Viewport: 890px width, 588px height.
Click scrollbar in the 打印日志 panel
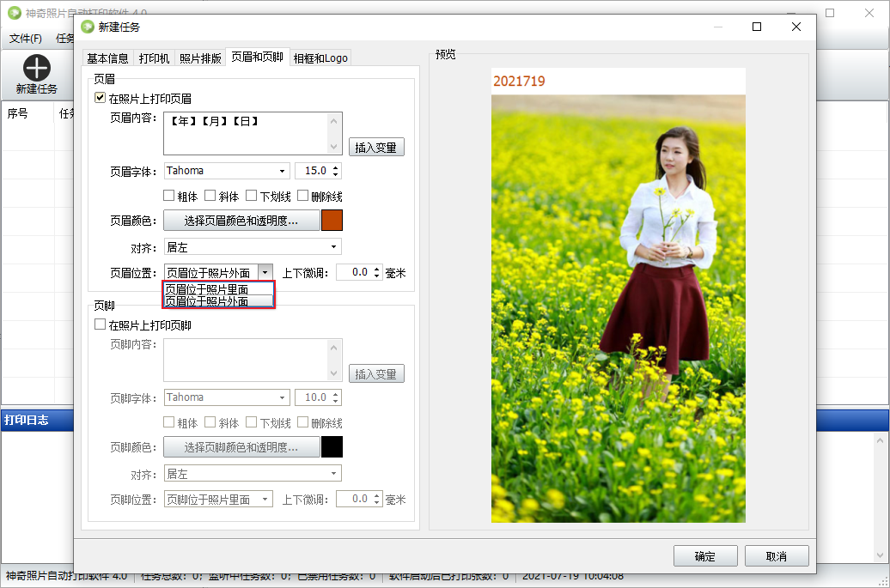[x=880, y=497]
